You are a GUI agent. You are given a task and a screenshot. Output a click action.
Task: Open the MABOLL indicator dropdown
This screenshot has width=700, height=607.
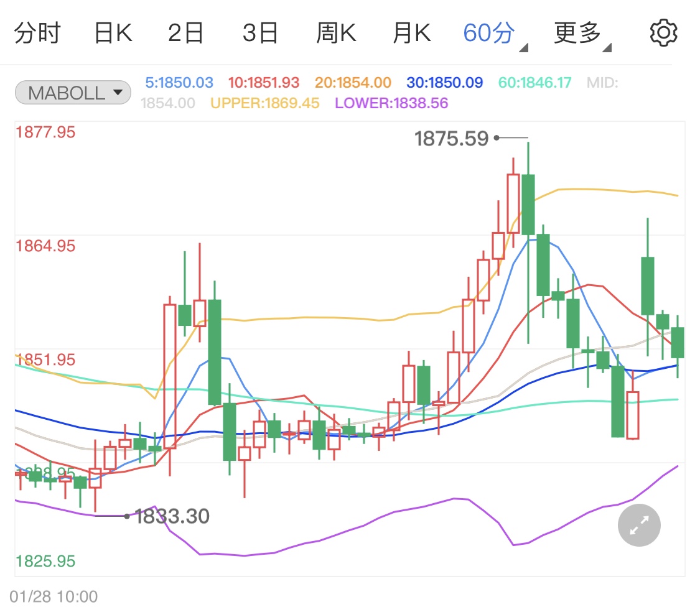(x=118, y=92)
